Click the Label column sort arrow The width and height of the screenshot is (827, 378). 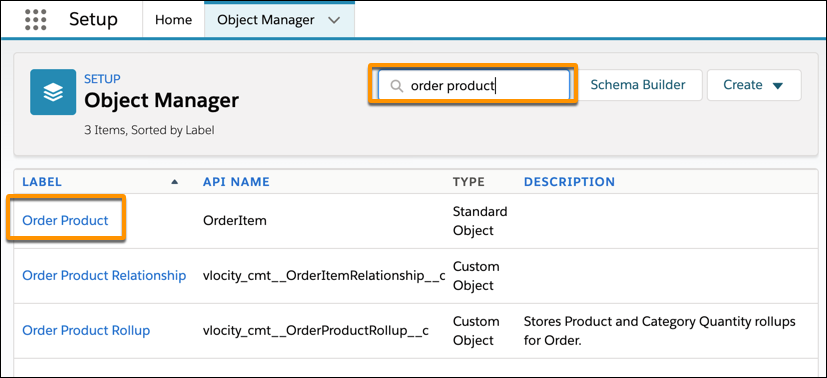pyautogui.click(x=175, y=182)
